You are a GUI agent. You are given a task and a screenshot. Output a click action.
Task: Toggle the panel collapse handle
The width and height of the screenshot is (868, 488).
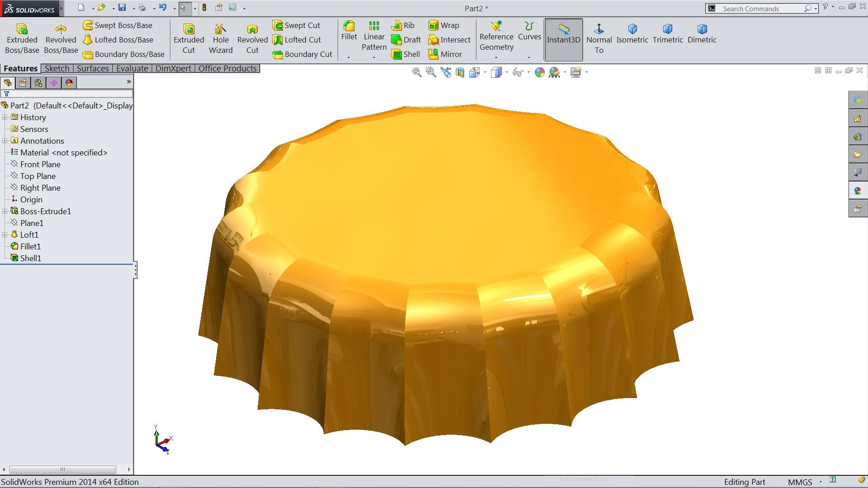(x=135, y=270)
